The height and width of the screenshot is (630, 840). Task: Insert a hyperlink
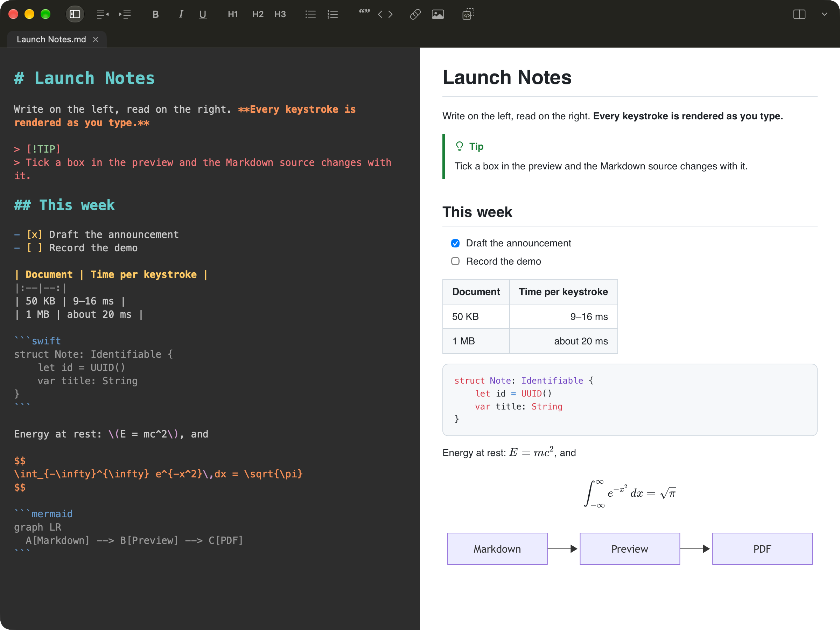coord(415,14)
